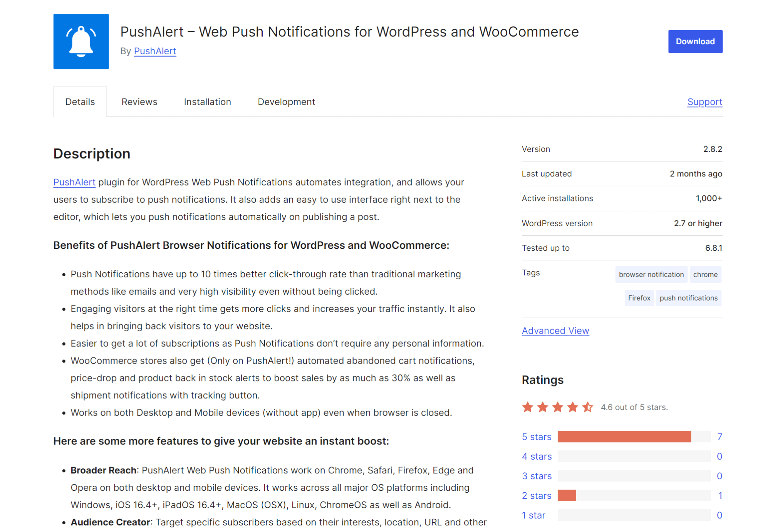Click the 'Broader Reach' bold label
The width and height of the screenshot is (770, 532).
[x=103, y=470]
